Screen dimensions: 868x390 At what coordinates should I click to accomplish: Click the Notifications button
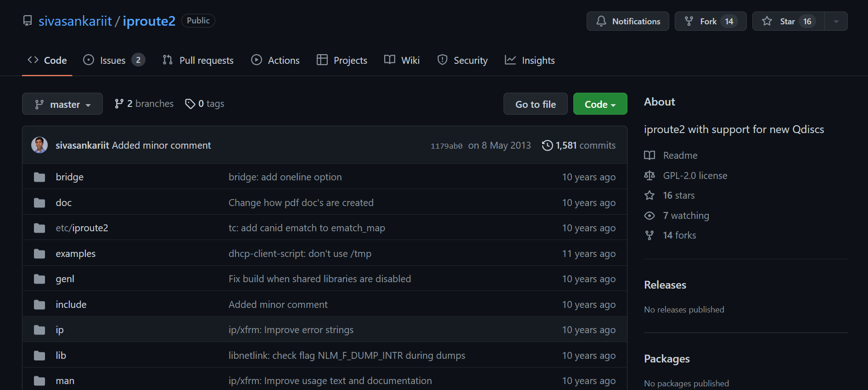(627, 21)
